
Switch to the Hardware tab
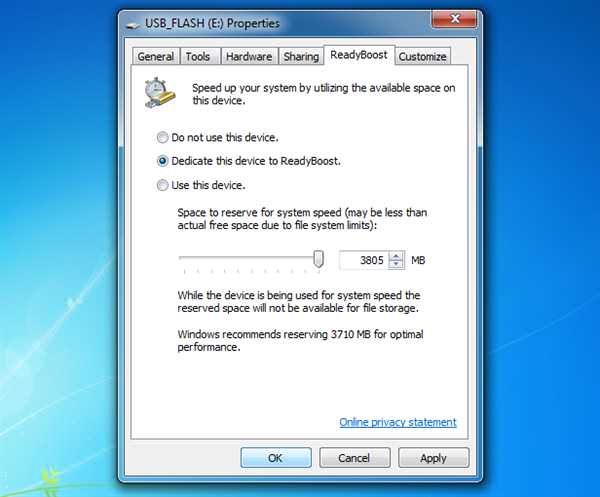(x=249, y=57)
